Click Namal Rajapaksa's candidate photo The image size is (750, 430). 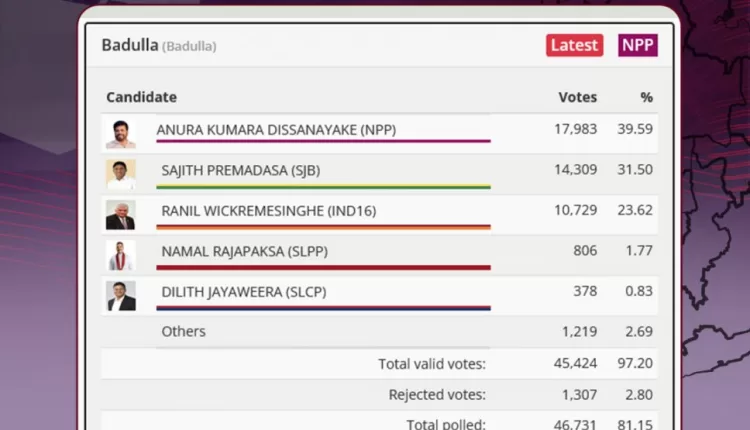point(121,256)
